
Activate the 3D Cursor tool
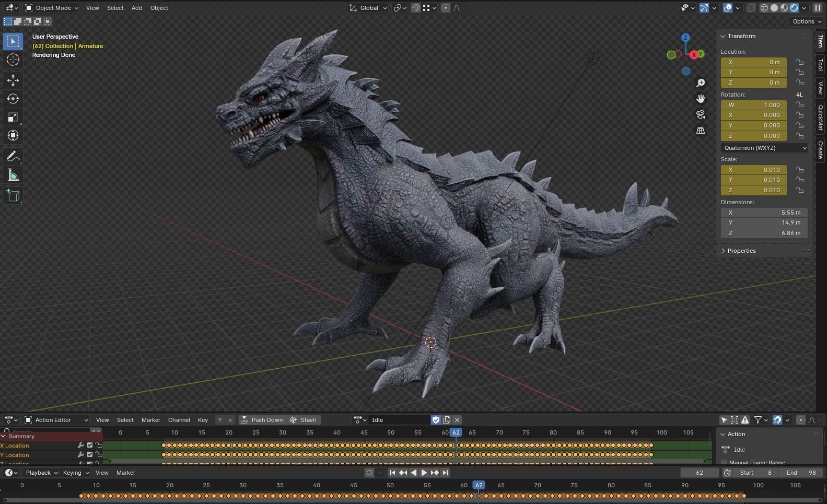click(13, 60)
